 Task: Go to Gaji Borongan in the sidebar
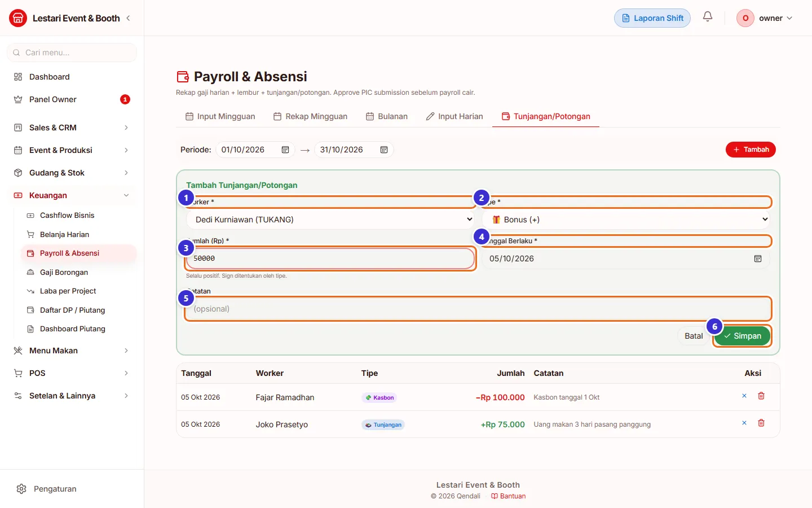tap(64, 272)
